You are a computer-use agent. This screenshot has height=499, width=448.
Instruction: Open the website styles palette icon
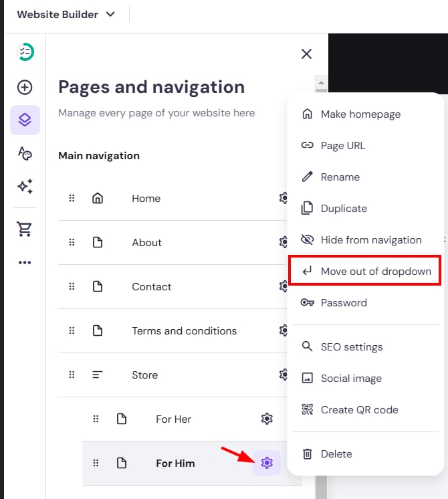25,153
